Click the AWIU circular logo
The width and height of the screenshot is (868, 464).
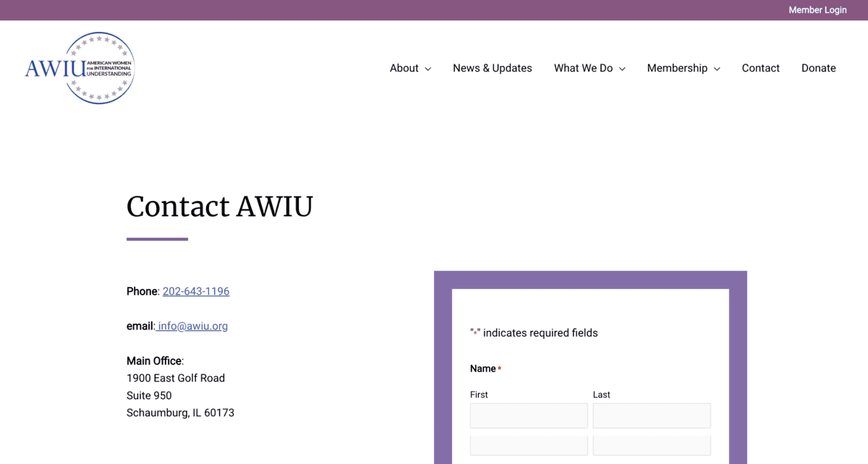80,67
